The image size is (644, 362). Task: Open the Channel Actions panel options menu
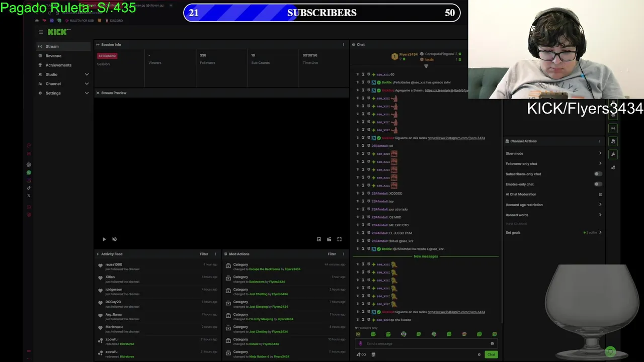click(599, 141)
